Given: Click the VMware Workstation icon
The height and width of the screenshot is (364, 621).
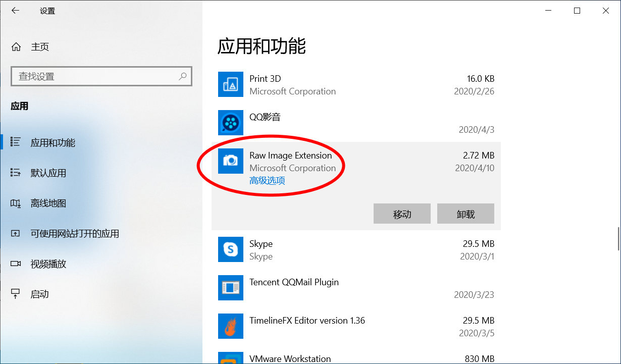Looking at the screenshot, I should [231, 358].
